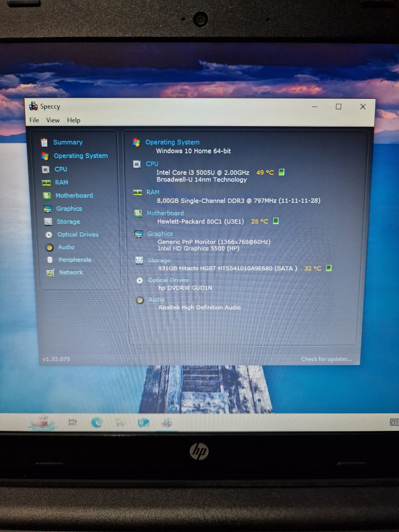Click the RAM icon in summary panel
399x532 pixels.
point(138,193)
